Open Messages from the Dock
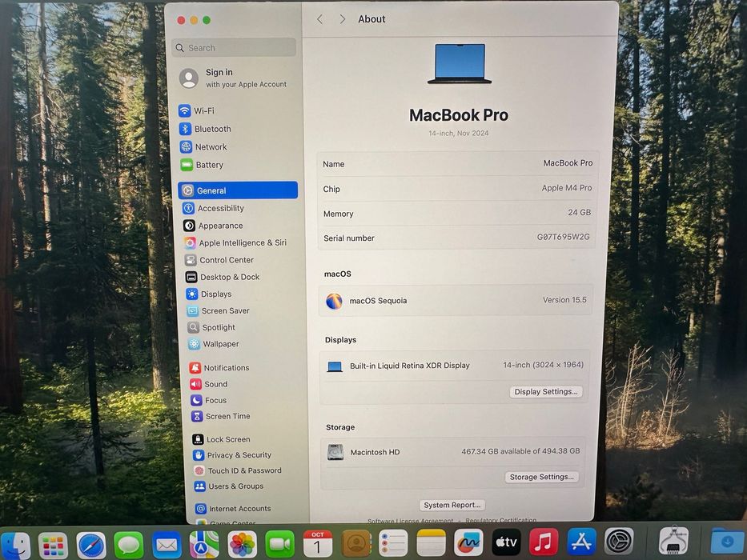Image resolution: width=747 pixels, height=560 pixels. 129,545
